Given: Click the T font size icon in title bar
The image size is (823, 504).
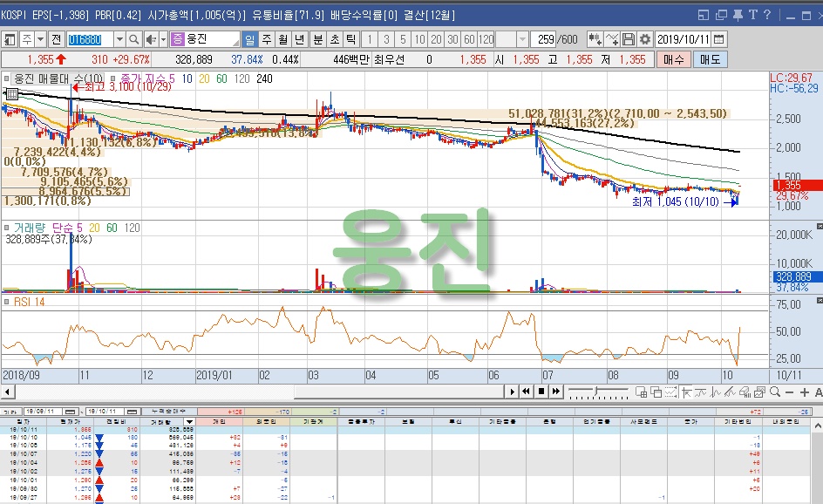Looking at the screenshot, I should 752,15.
